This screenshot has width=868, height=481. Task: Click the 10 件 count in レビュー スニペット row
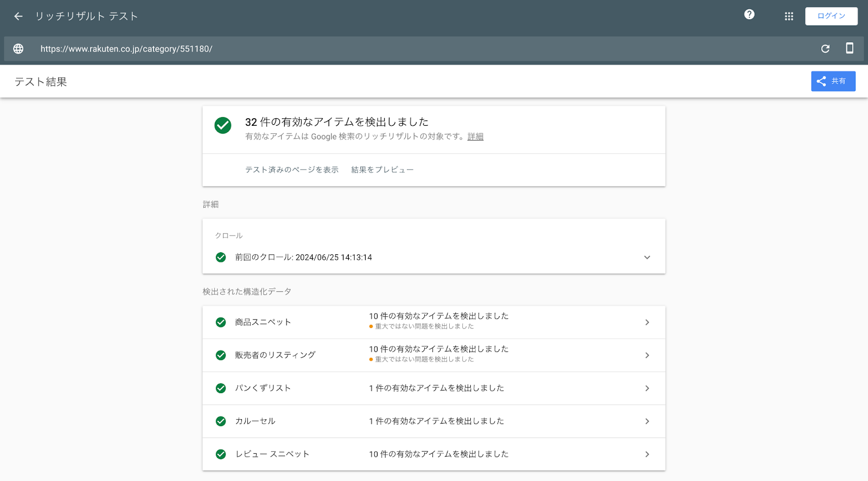pyautogui.click(x=439, y=454)
